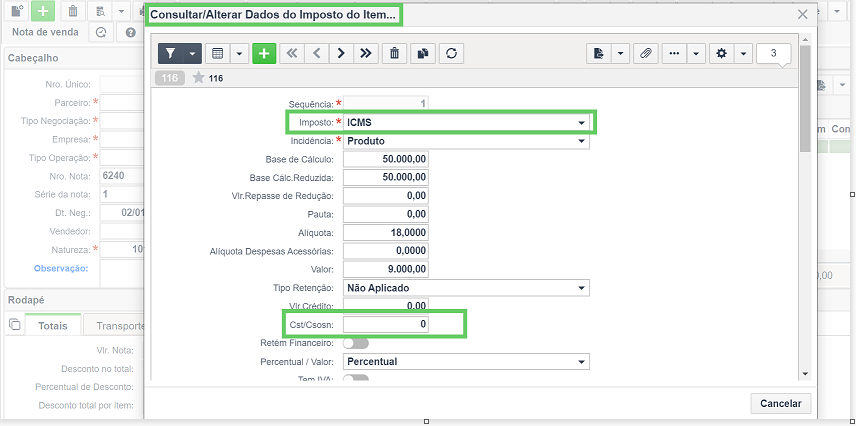856x426 pixels.
Task: Switch to grid view mode icon
Action: (x=217, y=54)
